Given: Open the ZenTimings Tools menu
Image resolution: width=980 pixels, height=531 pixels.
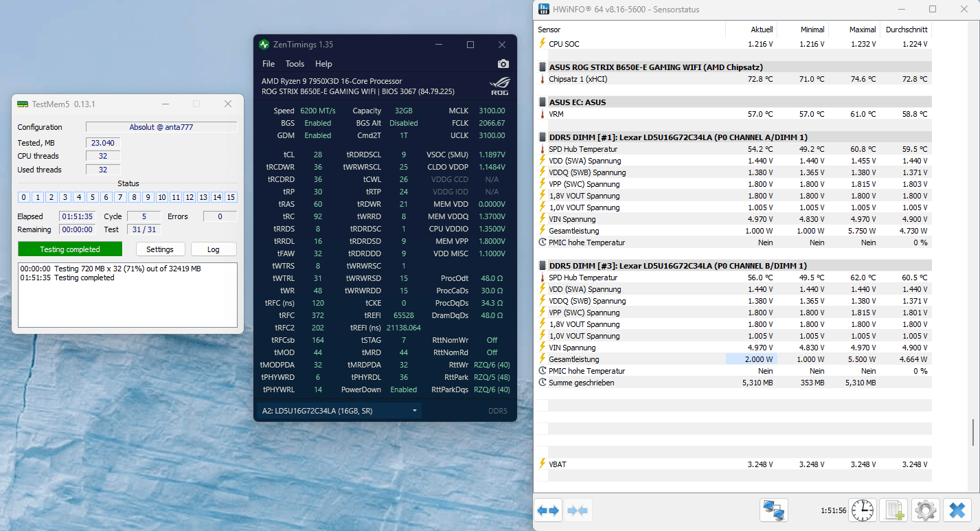Looking at the screenshot, I should coord(295,64).
